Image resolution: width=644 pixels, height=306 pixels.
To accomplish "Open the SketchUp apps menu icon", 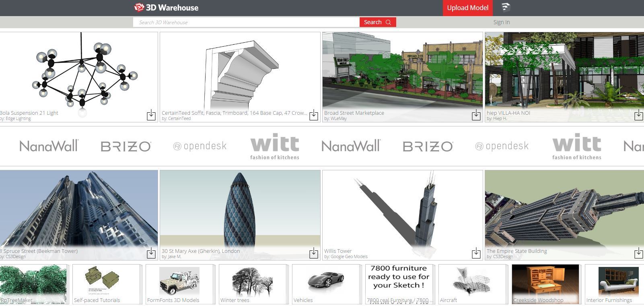I will coord(506,7).
